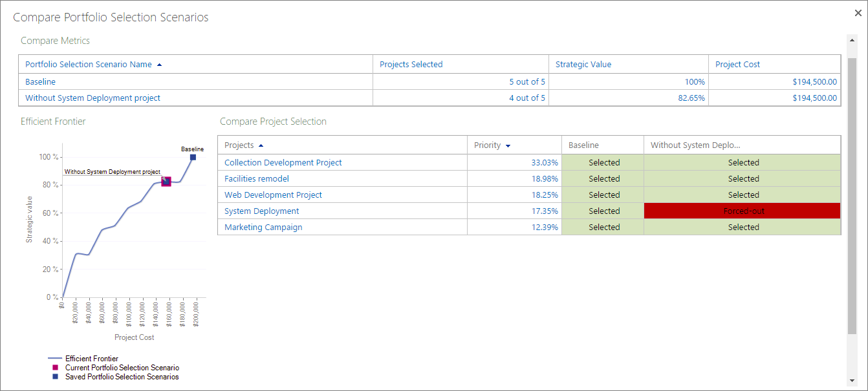Close the Compare Portfolio Selection Scenarios dialog
This screenshot has width=868, height=391.
click(858, 13)
